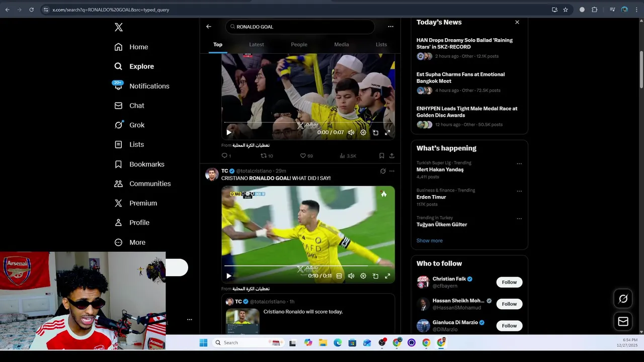Open Profile from the sidebar
The image size is (644, 362).
pyautogui.click(x=132, y=222)
